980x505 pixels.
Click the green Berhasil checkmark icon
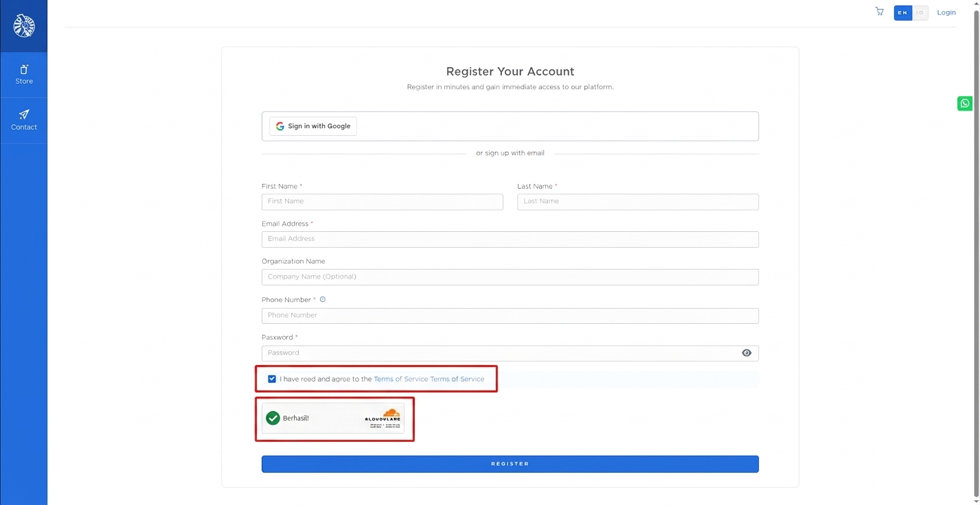[273, 418]
